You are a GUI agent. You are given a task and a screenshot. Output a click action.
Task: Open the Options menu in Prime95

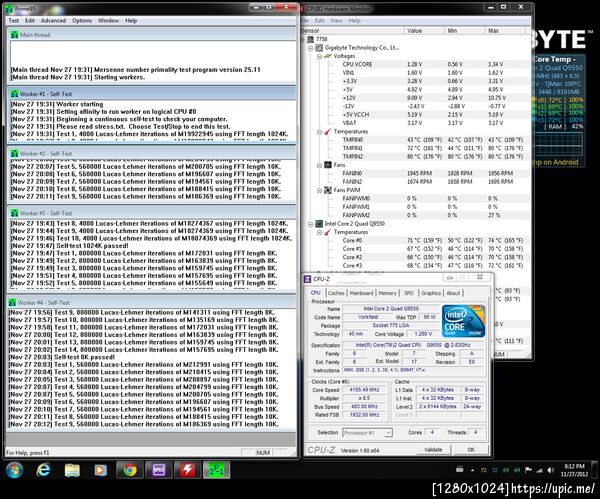pyautogui.click(x=82, y=21)
